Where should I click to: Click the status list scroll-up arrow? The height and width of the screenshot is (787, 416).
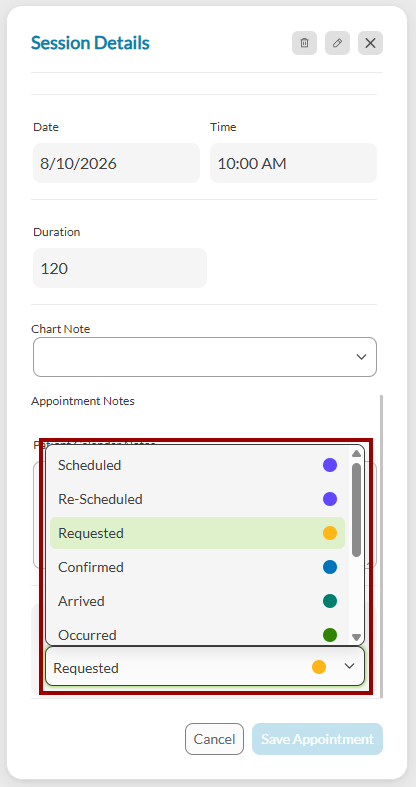[x=356, y=453]
